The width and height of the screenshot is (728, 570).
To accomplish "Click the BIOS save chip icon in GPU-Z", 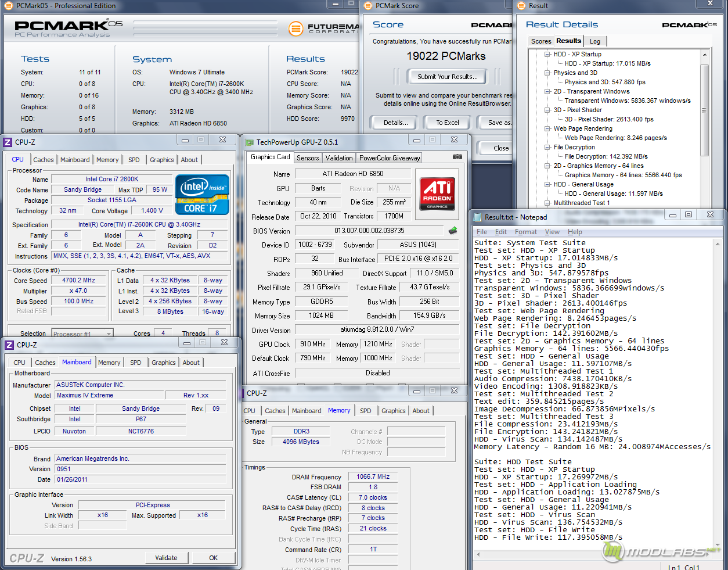I will 453,231.
